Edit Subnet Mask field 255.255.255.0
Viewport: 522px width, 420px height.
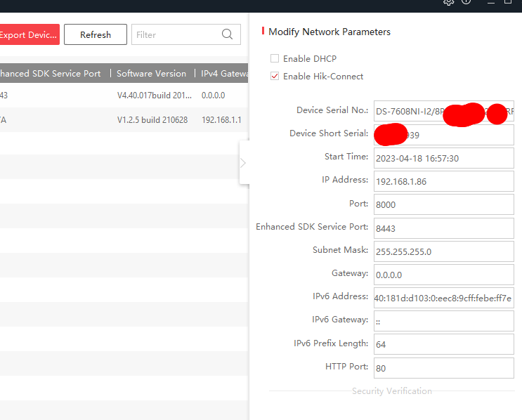pyautogui.click(x=443, y=251)
